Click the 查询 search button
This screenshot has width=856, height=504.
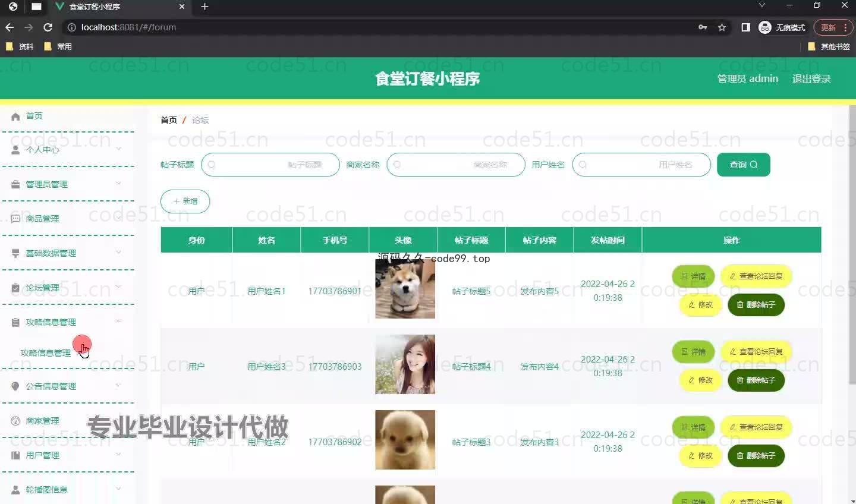[744, 165]
